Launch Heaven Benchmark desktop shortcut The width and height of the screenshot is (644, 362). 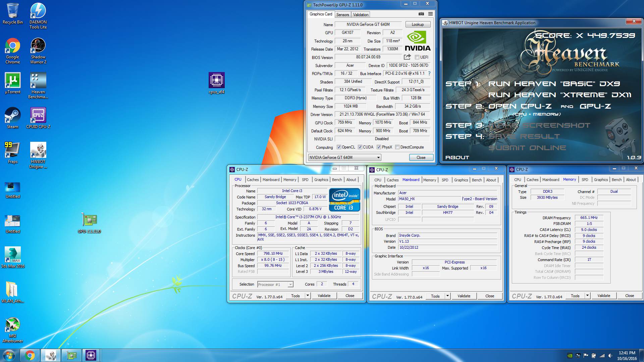pos(38,85)
